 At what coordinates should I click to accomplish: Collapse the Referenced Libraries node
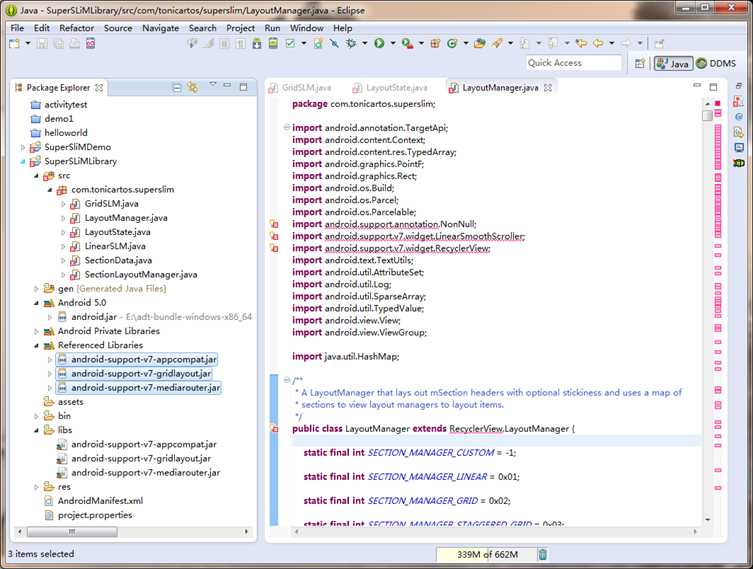point(38,345)
